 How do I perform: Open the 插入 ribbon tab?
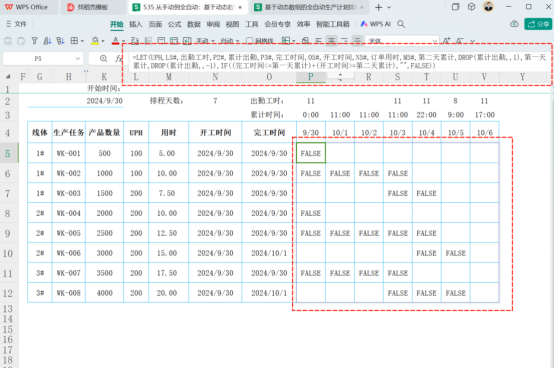[136, 24]
